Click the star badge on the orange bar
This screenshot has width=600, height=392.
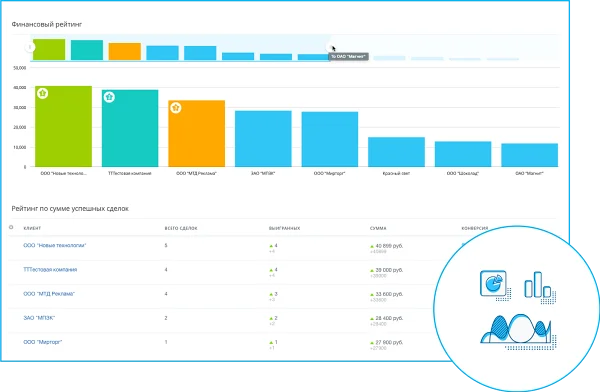[176, 108]
